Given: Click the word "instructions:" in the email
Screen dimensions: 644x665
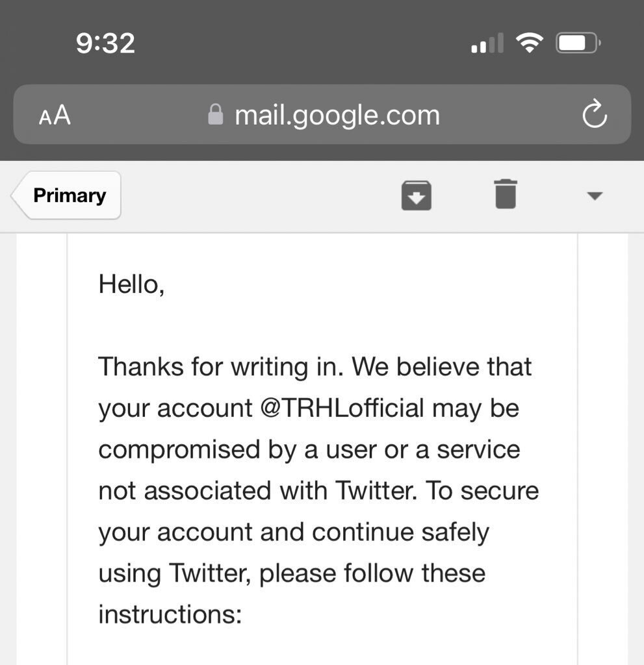Looking at the screenshot, I should [170, 614].
